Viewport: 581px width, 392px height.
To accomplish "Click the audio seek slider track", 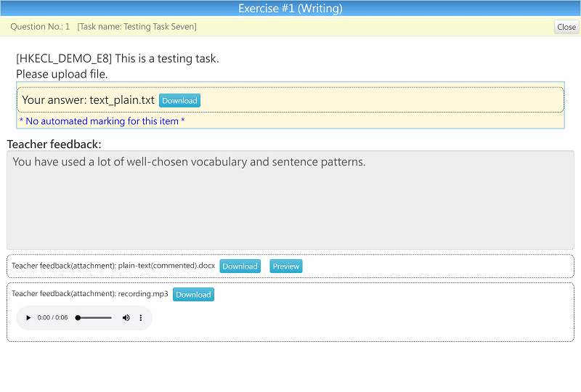I will pyautogui.click(x=94, y=318).
